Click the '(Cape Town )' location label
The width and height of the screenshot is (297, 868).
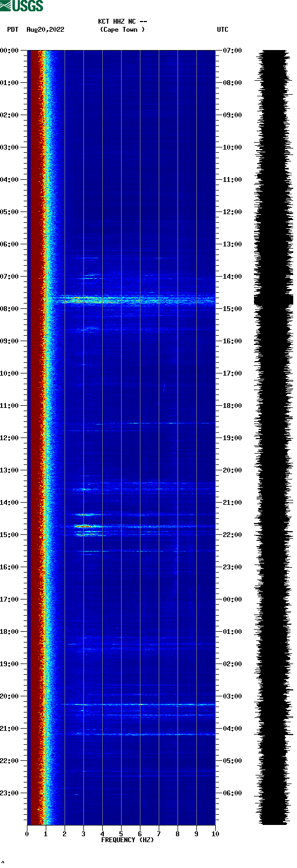coord(123,30)
